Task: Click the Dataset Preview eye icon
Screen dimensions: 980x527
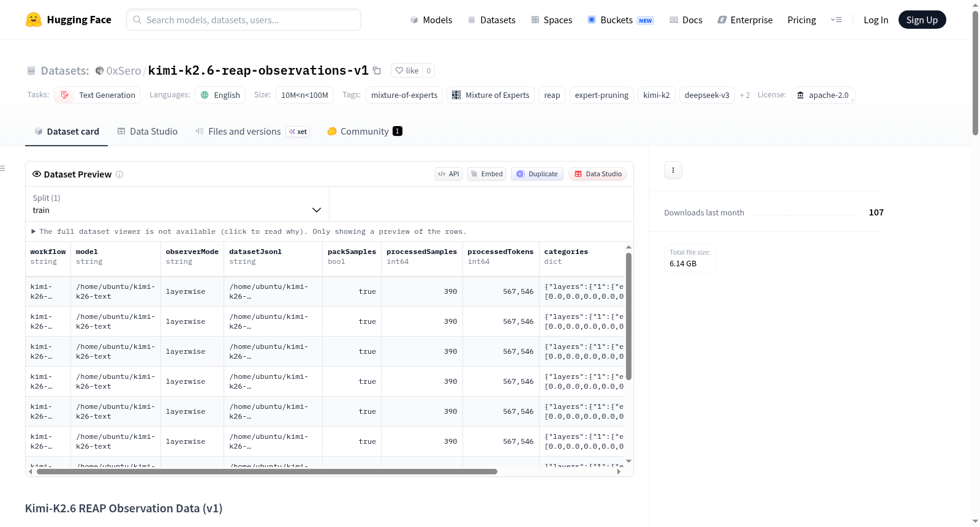Action: point(37,174)
